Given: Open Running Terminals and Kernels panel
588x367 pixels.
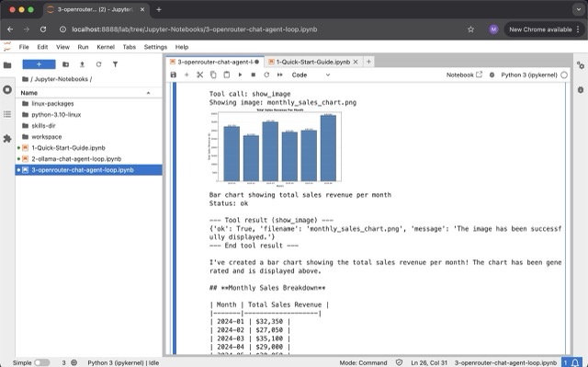Looking at the screenshot, I should click(7, 90).
